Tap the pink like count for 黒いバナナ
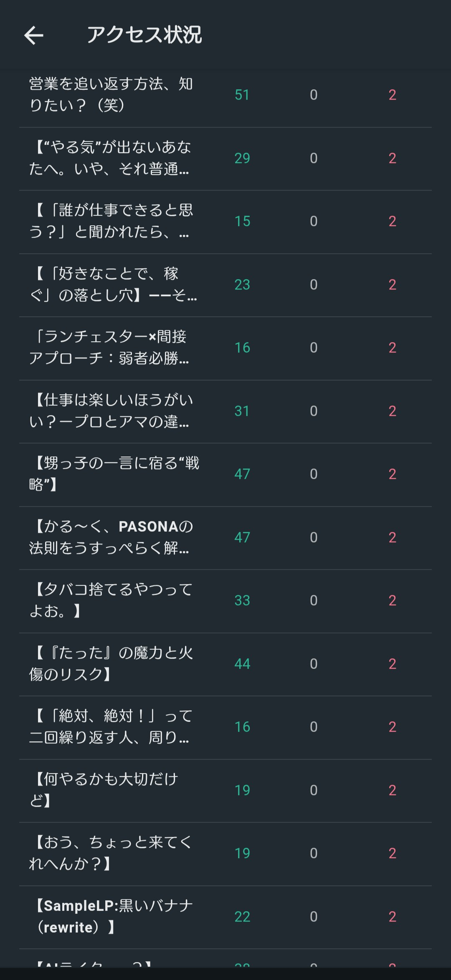 point(392,917)
